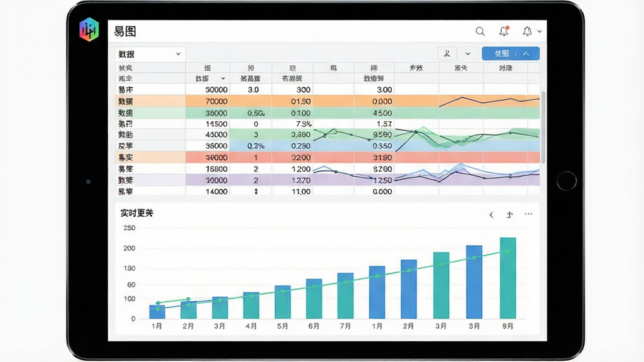This screenshot has width=644, height=362.
Task: Click the 易图 app title
Action: coord(125,31)
